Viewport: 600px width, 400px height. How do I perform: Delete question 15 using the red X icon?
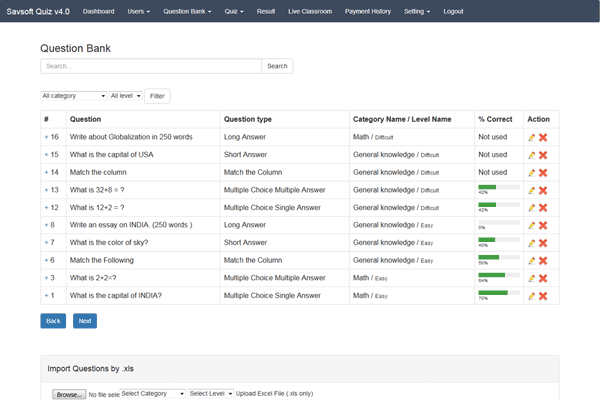pyautogui.click(x=543, y=155)
